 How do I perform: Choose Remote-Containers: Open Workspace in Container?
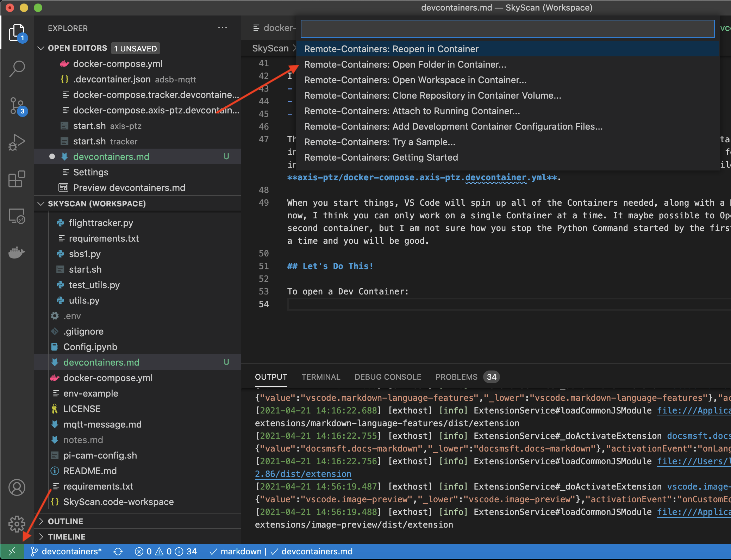507,80
